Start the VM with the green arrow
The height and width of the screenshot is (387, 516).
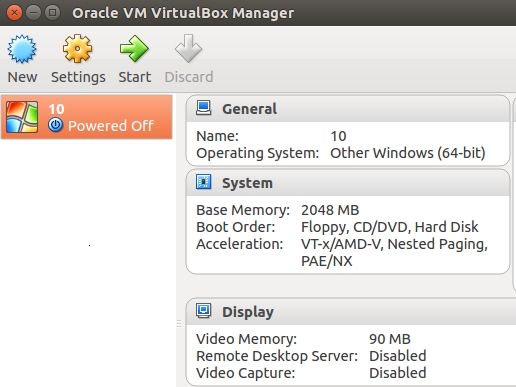[134, 49]
